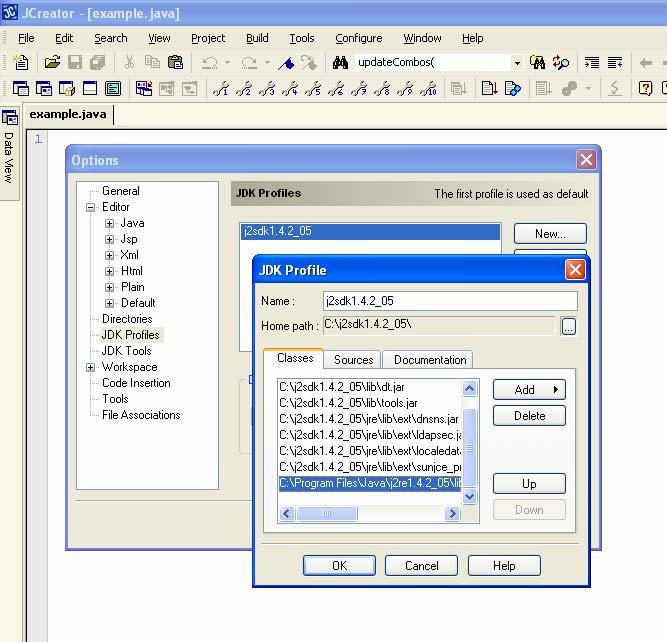This screenshot has width=667, height=642.
Task: Click the Unindent lines icon
Action: [615, 63]
